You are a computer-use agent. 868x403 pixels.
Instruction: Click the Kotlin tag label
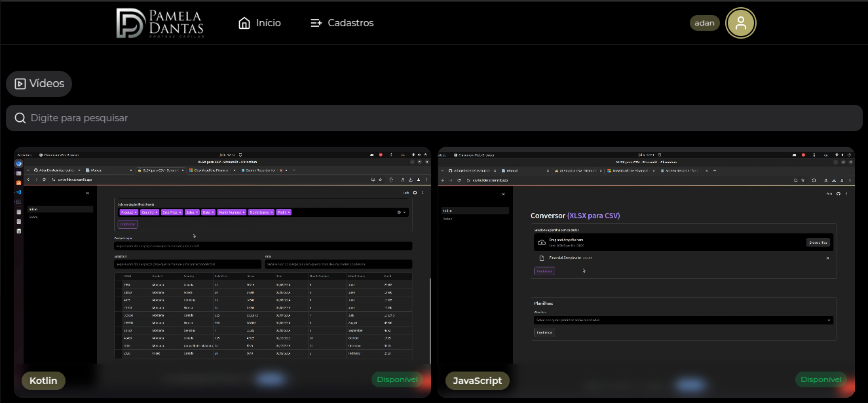coord(43,381)
